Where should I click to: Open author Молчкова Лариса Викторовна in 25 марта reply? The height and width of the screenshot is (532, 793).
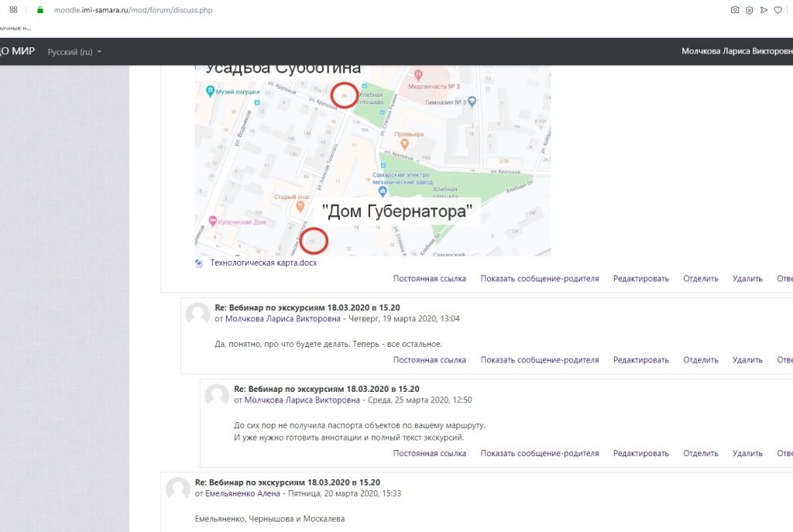click(x=302, y=400)
